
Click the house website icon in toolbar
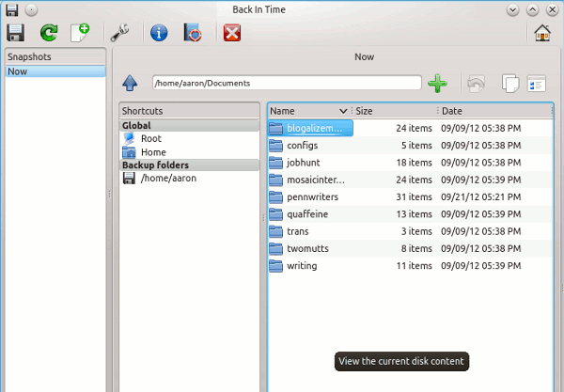coord(542,33)
